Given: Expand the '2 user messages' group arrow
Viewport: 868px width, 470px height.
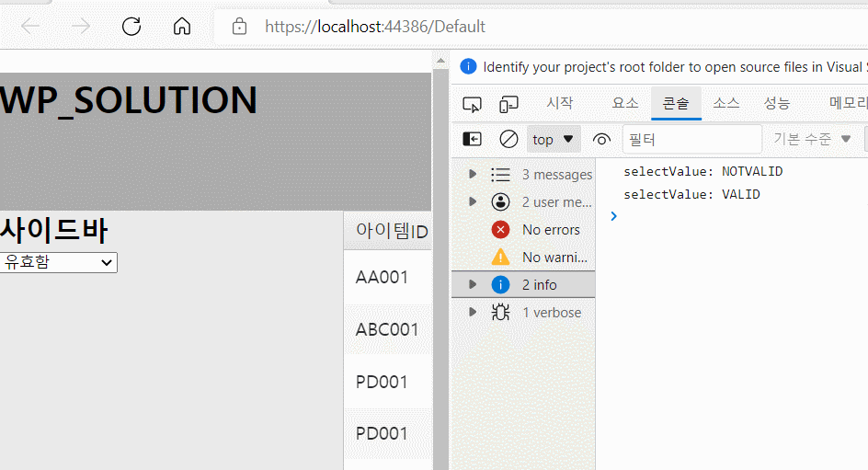Looking at the screenshot, I should click(x=473, y=201).
